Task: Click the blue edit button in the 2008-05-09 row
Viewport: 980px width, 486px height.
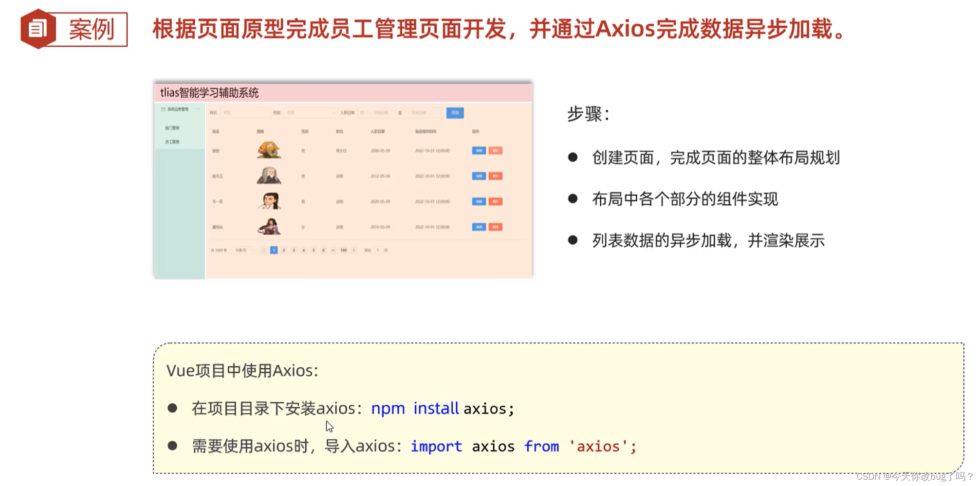Action: pyautogui.click(x=479, y=151)
